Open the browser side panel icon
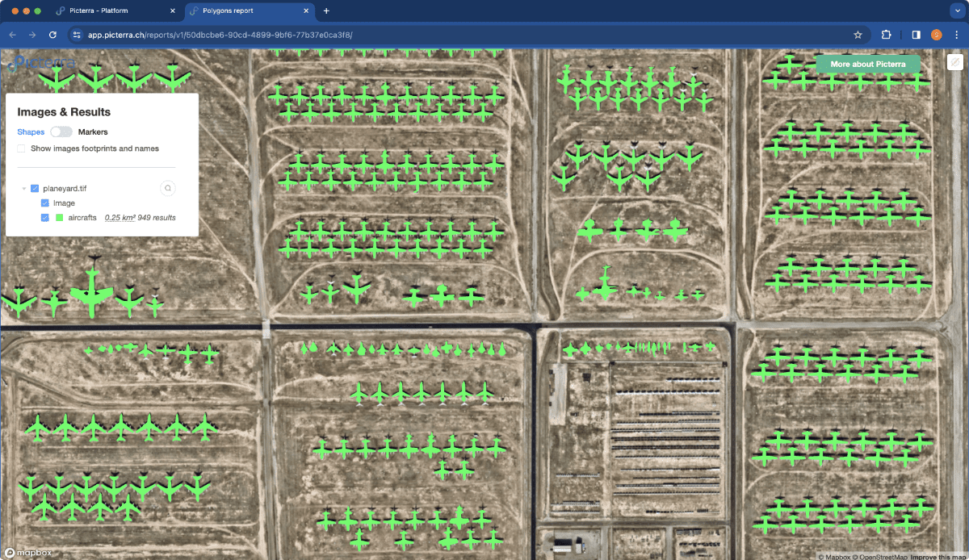Screen dimensions: 969x560 (917, 35)
